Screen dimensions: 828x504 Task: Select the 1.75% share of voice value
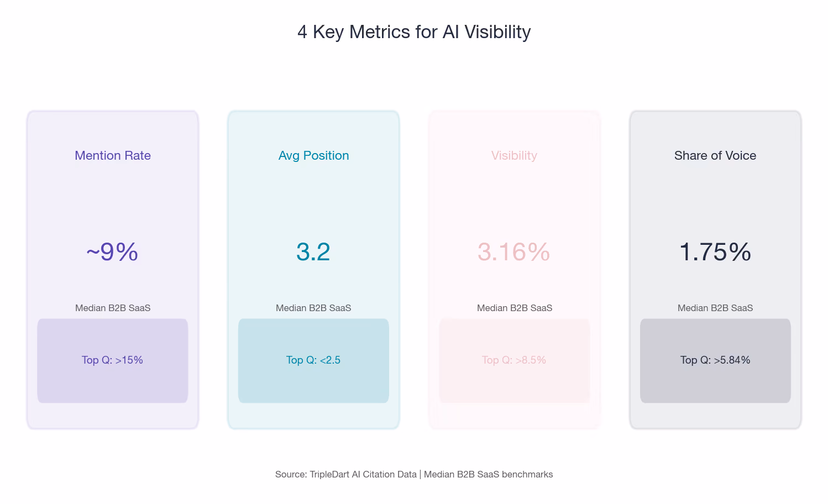pos(715,252)
